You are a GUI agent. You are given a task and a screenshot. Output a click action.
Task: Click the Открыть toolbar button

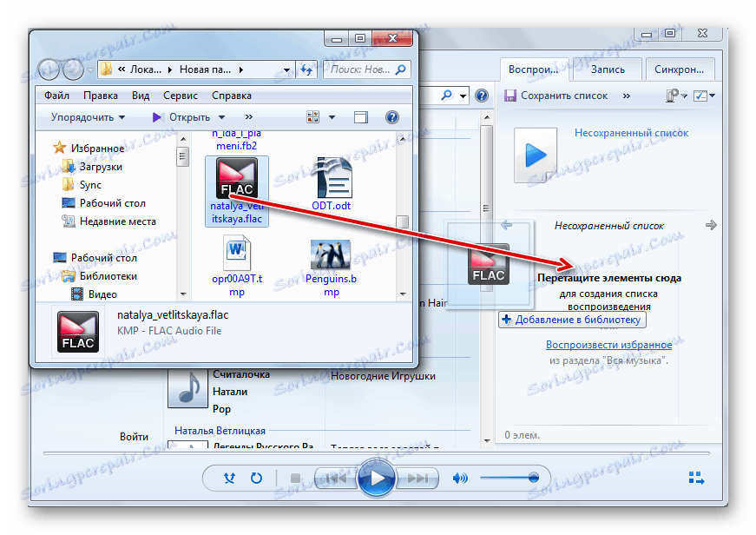click(181, 117)
